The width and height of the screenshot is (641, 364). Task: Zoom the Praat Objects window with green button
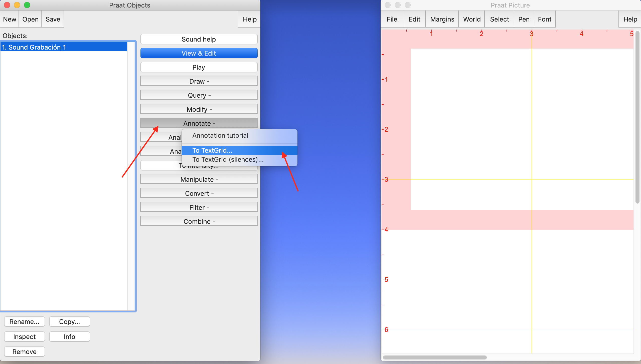click(27, 5)
